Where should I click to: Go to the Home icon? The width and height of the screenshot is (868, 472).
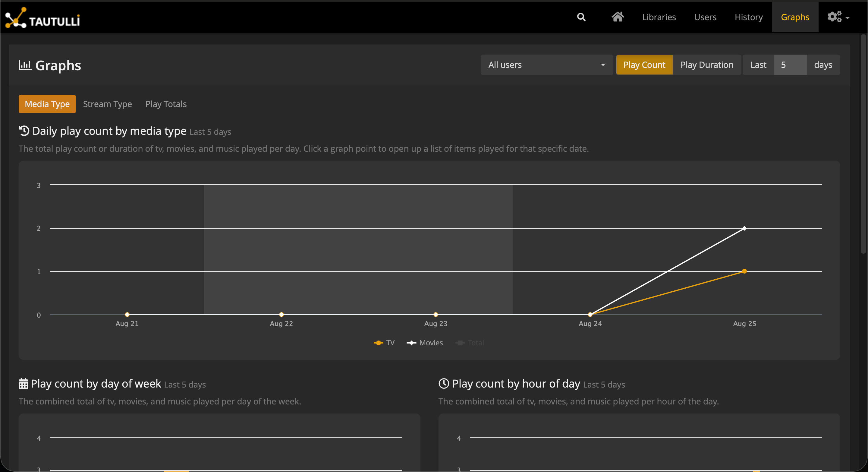618,17
